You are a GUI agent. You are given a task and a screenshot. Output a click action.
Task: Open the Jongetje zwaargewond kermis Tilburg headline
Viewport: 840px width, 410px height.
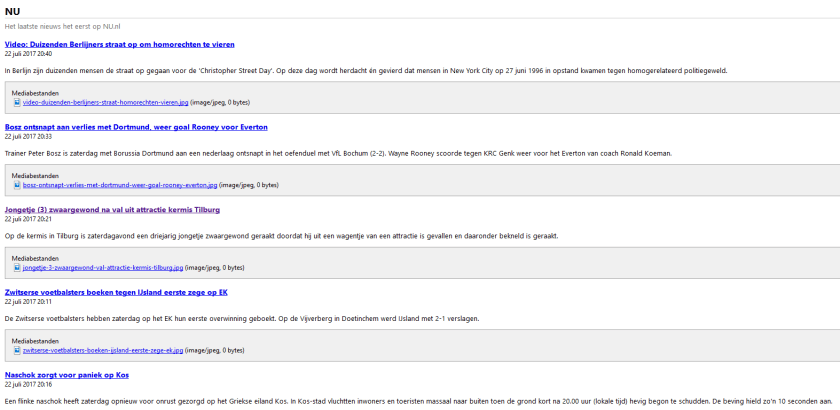pos(112,209)
